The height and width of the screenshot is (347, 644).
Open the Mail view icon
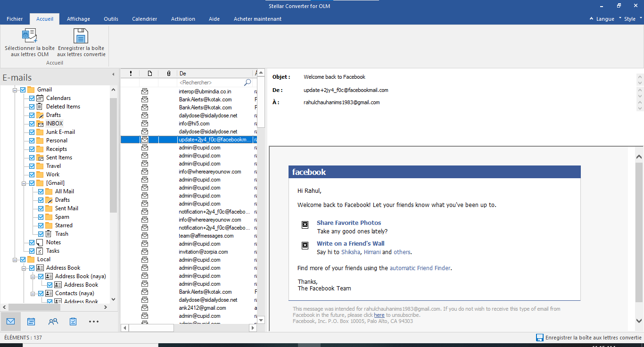10,321
